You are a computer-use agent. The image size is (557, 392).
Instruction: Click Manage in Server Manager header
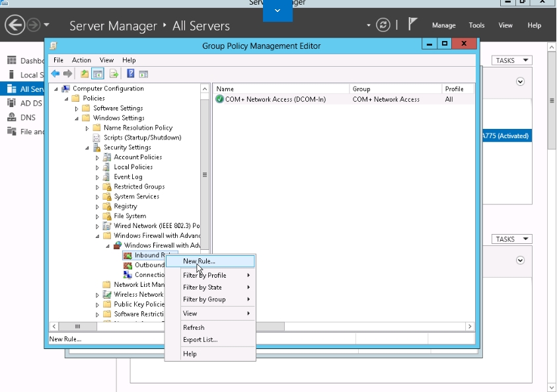point(443,26)
